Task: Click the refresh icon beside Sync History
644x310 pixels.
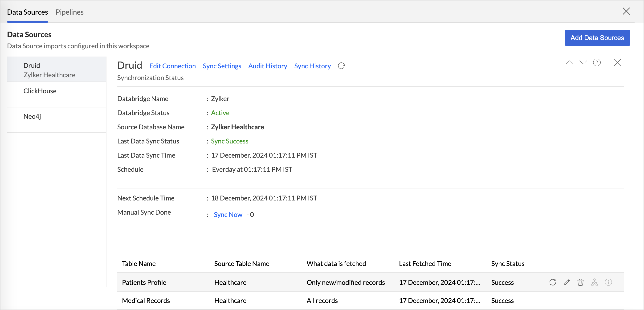Action: tap(342, 66)
